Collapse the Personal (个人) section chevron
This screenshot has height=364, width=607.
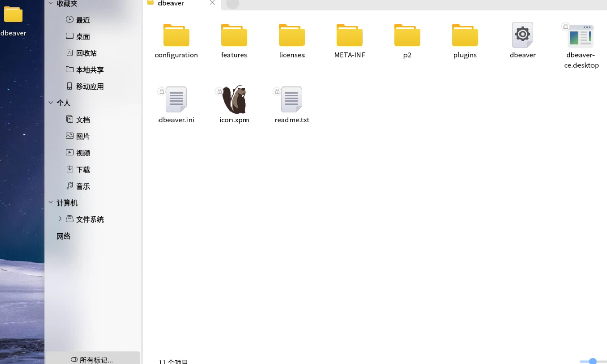point(51,103)
